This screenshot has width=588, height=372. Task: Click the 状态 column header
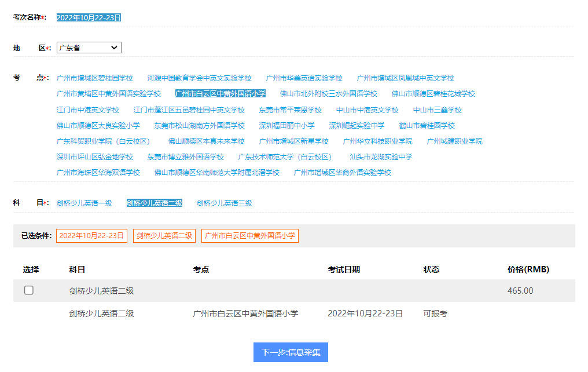coord(431,269)
